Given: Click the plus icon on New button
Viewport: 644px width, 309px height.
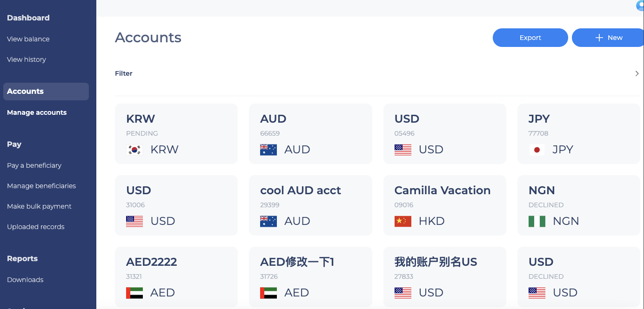Looking at the screenshot, I should tap(599, 38).
